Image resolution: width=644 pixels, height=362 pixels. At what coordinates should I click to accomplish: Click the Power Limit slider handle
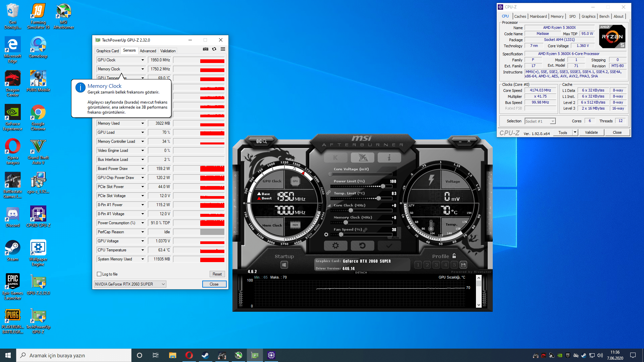(x=383, y=186)
